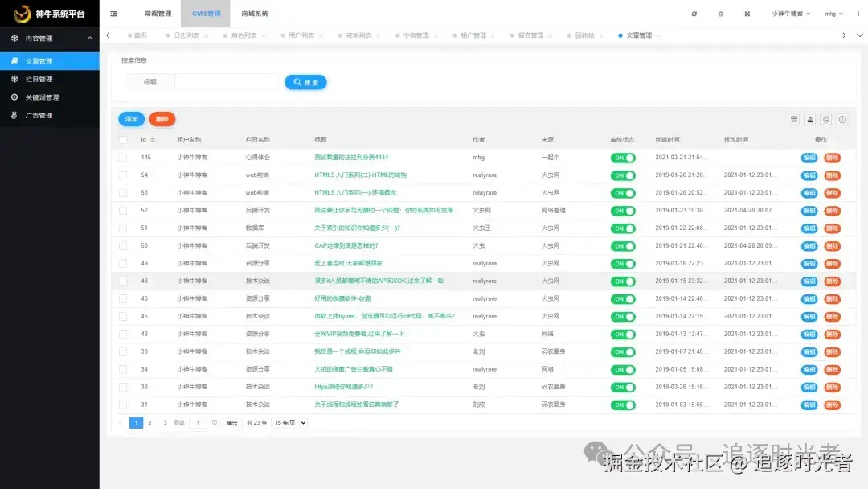Click the page number jump input
Screen dimensions: 868x489
pyautogui.click(x=198, y=423)
